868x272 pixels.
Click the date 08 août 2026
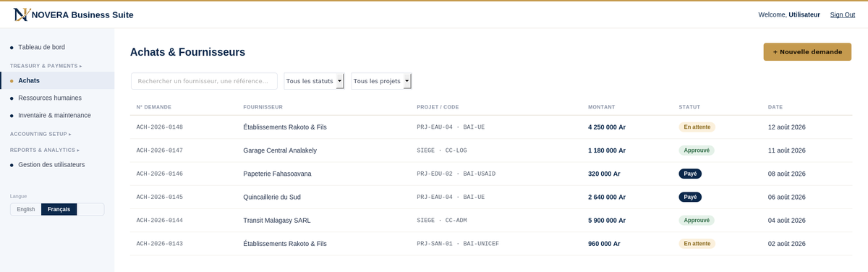787,174
